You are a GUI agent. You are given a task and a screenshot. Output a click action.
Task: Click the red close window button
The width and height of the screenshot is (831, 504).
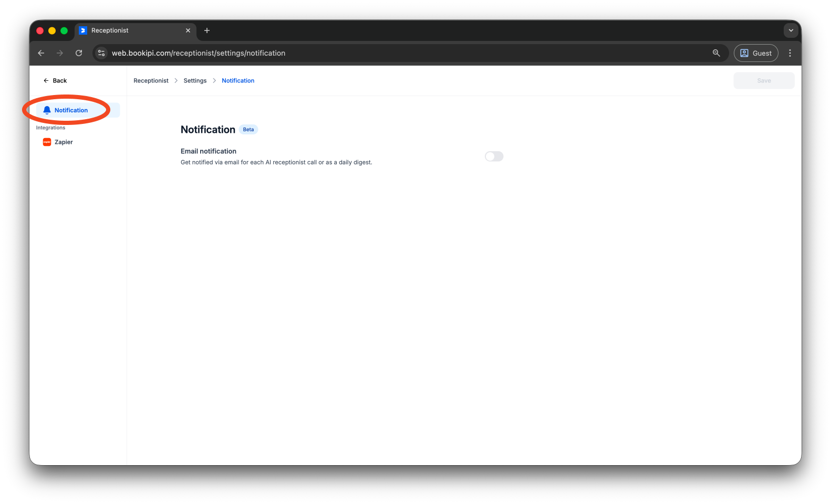(x=40, y=30)
